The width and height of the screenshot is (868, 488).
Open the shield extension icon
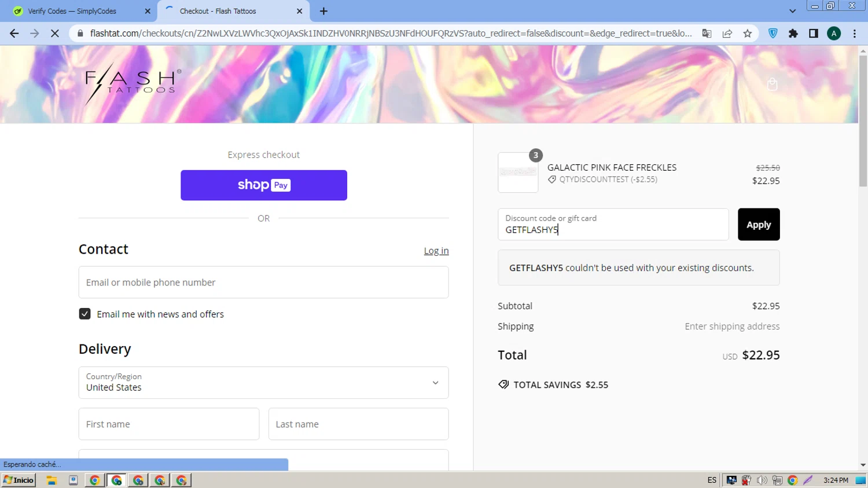773,34
